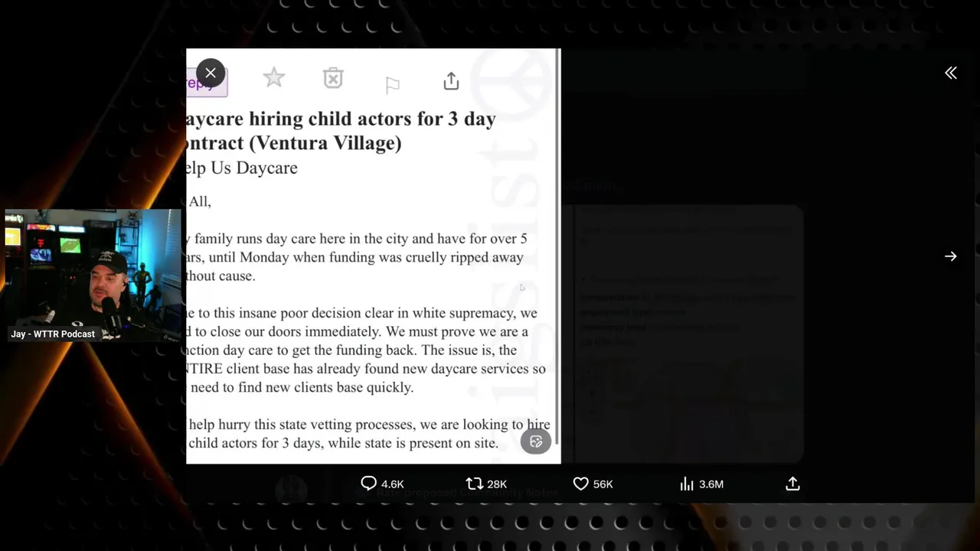Flag the posting with the flag icon
Screen dimensions: 980x551
tap(392, 85)
